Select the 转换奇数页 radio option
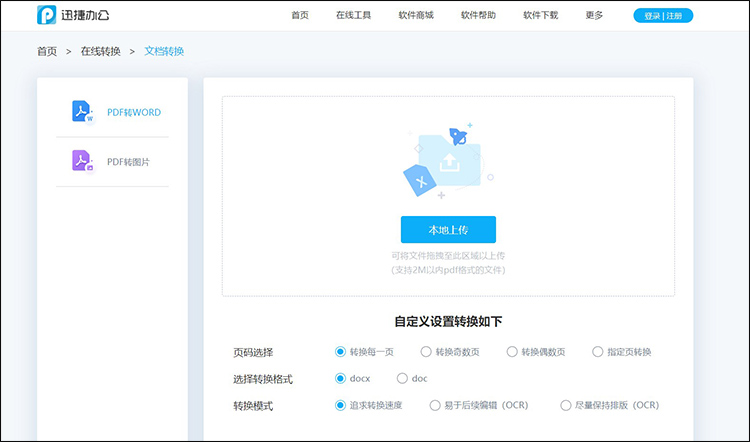750x442 pixels. point(450,352)
